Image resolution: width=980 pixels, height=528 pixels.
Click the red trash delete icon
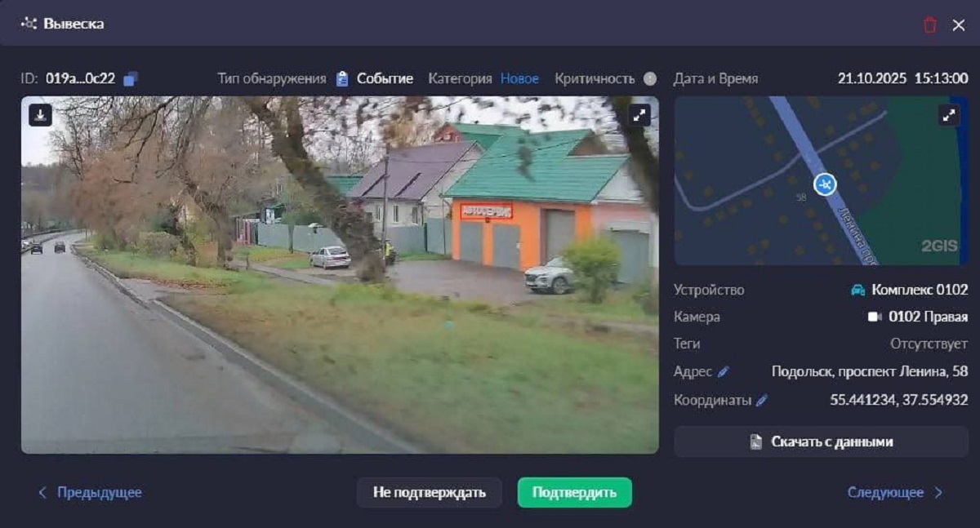(x=929, y=24)
